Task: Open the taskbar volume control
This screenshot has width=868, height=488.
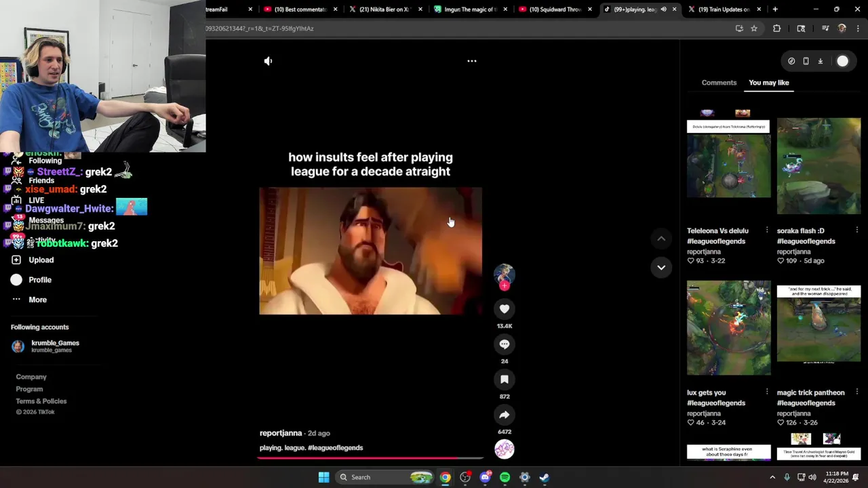Action: point(812,477)
